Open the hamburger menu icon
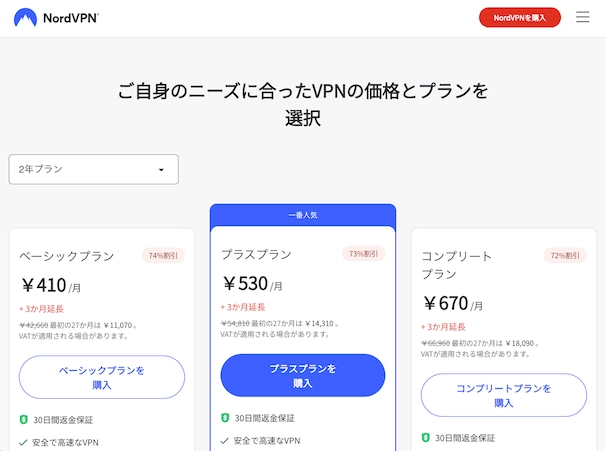 pyautogui.click(x=583, y=17)
